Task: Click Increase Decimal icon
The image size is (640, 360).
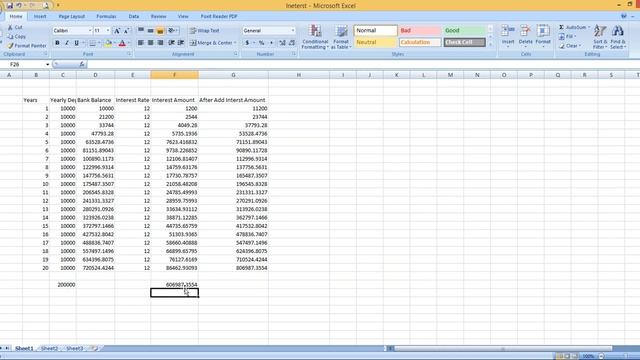Action: (x=282, y=43)
